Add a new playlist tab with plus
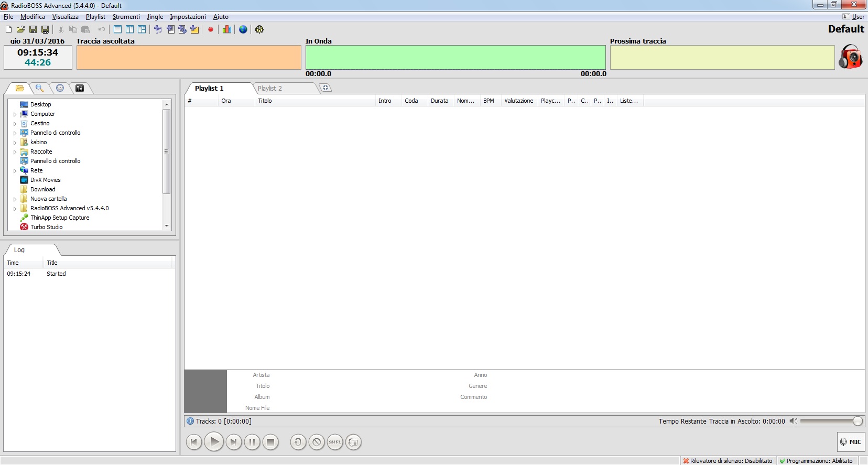 pos(325,88)
